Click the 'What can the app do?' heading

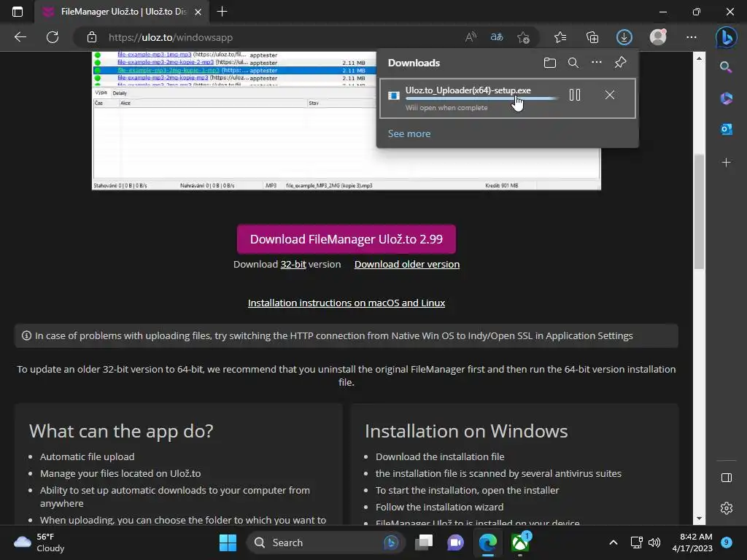click(x=121, y=431)
